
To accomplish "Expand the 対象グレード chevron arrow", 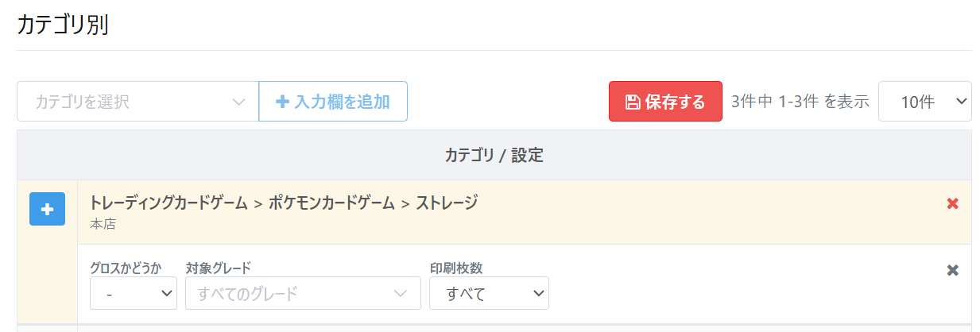I will (x=401, y=294).
